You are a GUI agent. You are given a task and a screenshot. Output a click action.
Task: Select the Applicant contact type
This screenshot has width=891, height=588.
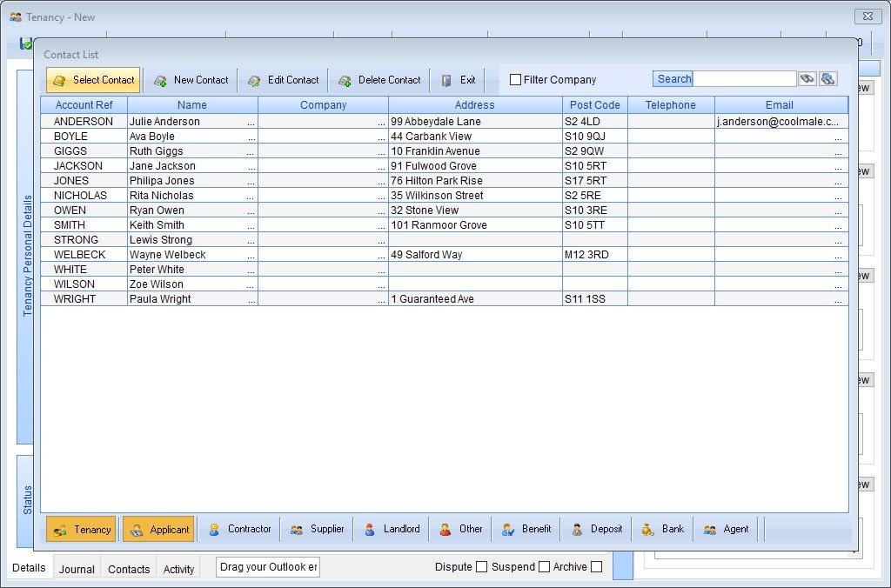coord(158,530)
